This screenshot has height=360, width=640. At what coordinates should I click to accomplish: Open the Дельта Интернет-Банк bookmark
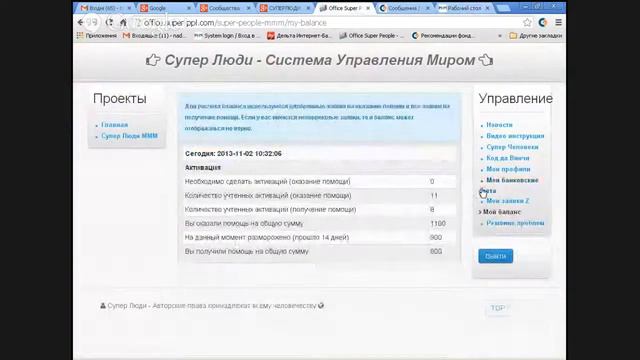pyautogui.click(x=299, y=36)
